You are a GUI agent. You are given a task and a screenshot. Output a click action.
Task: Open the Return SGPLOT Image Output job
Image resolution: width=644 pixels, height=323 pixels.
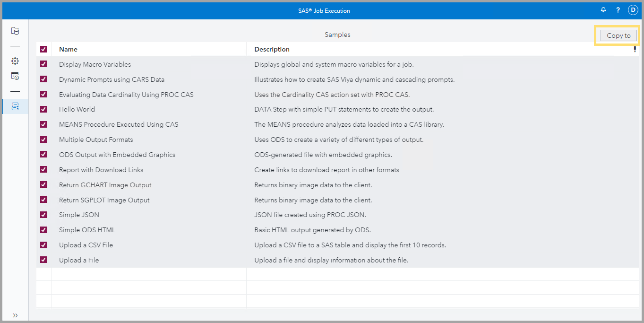pos(104,200)
